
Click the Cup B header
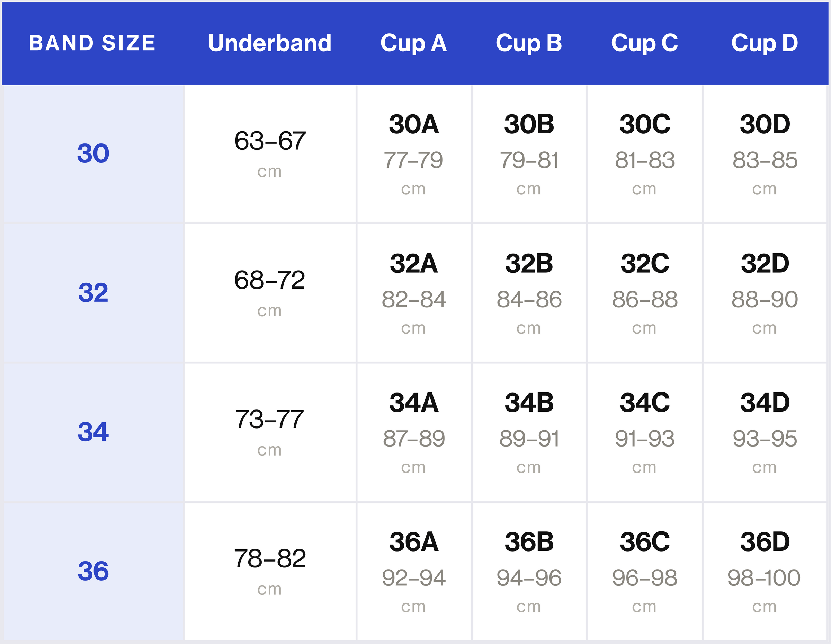click(529, 43)
